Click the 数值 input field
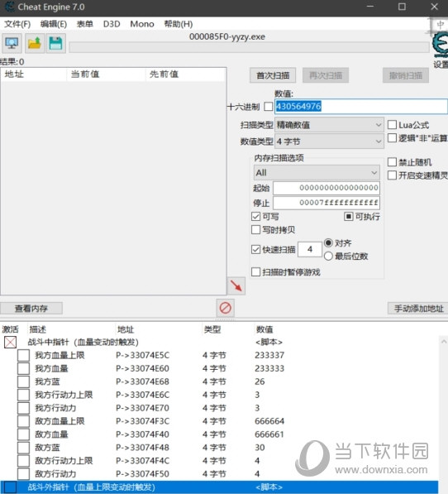448x494 pixels. click(x=361, y=106)
